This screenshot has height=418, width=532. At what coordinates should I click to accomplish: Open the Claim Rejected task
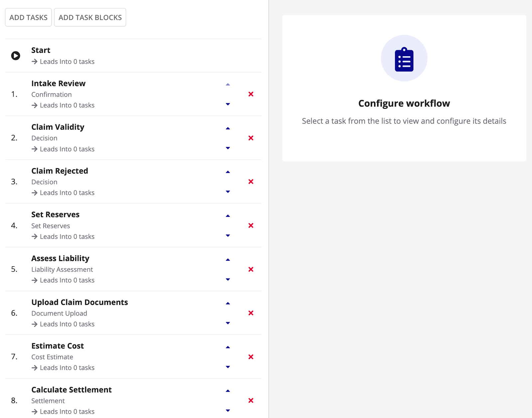tap(60, 171)
